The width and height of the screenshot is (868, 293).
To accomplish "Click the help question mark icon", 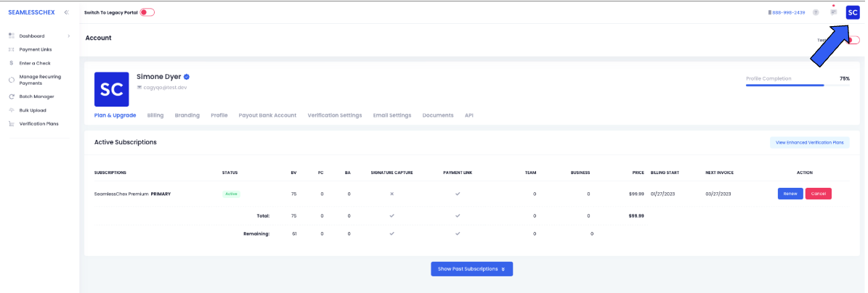I will click(x=816, y=12).
